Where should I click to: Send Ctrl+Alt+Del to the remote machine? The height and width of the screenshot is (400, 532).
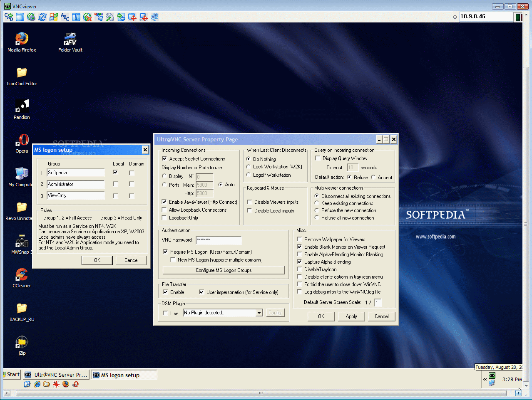pyautogui.click(x=8, y=17)
